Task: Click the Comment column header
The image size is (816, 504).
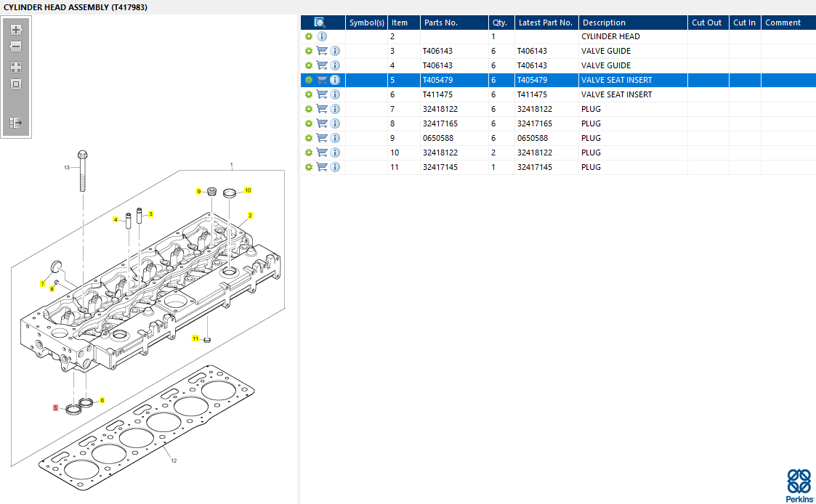Action: [788, 23]
